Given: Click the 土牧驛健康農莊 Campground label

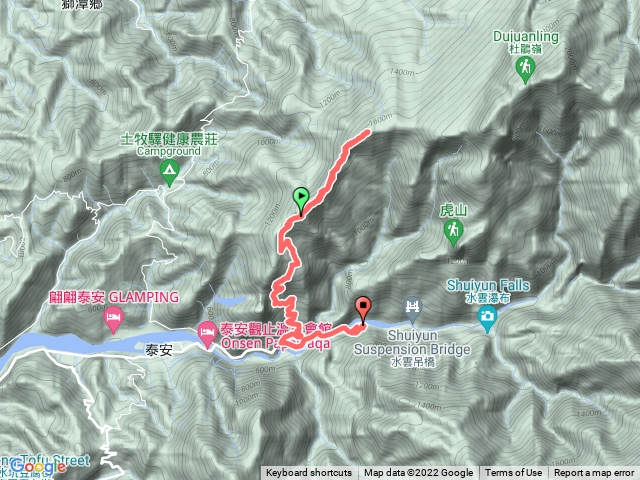Looking at the screenshot, I should (x=169, y=145).
